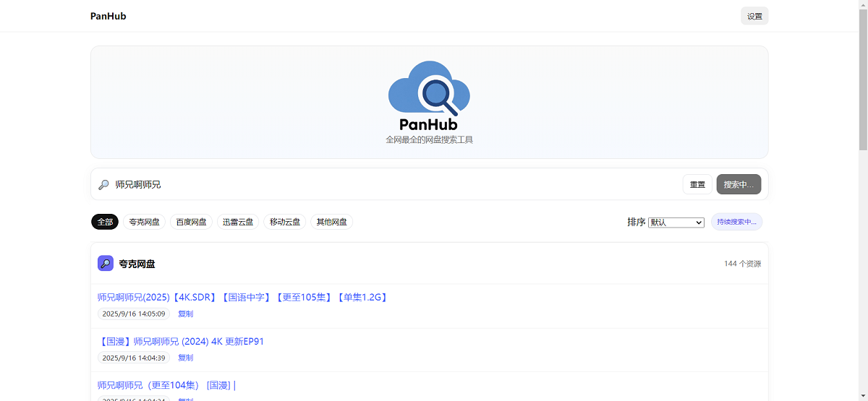
Task: Open the 师兄啊师兄(2025) 4K.SDR result link
Action: pyautogui.click(x=243, y=298)
